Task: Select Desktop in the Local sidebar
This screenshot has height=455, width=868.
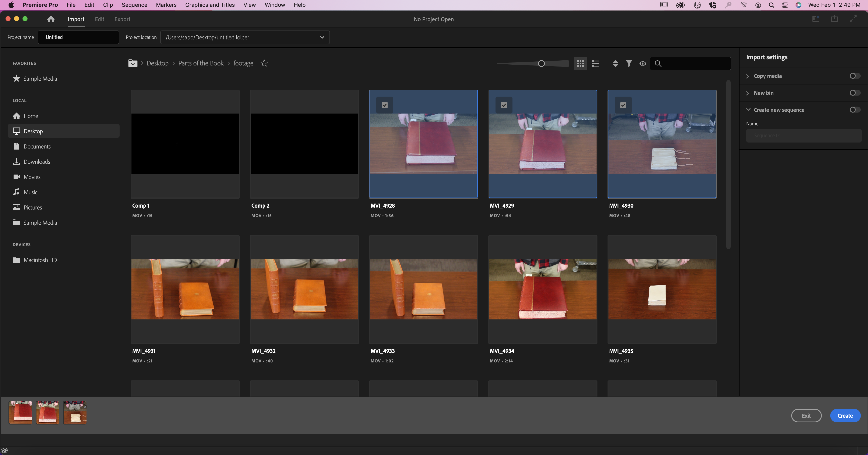Action: [x=63, y=131]
